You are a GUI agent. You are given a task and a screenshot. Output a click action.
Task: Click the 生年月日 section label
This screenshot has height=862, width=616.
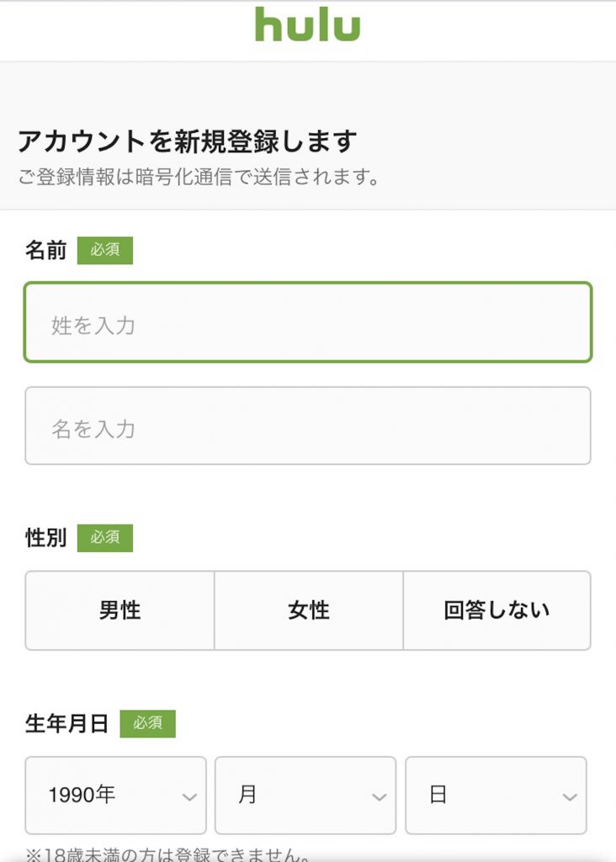(66, 723)
